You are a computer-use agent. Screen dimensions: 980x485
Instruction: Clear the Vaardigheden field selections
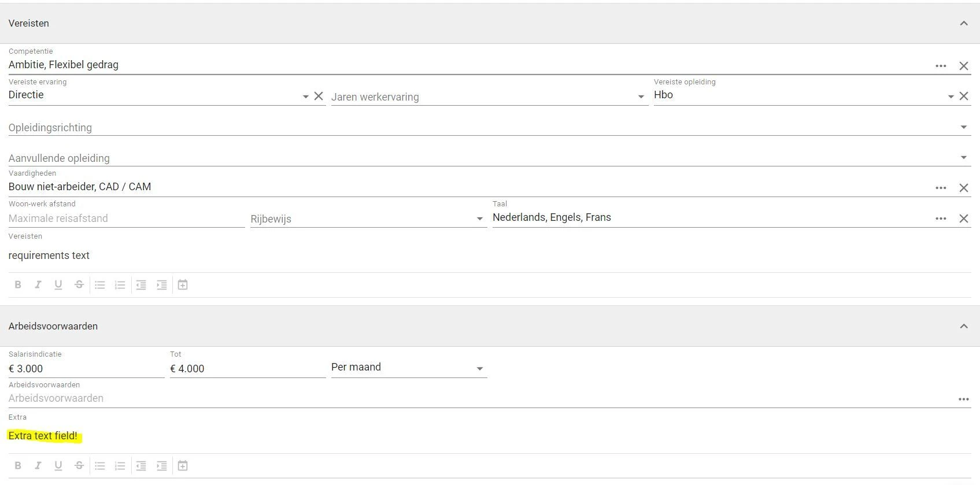tap(963, 188)
